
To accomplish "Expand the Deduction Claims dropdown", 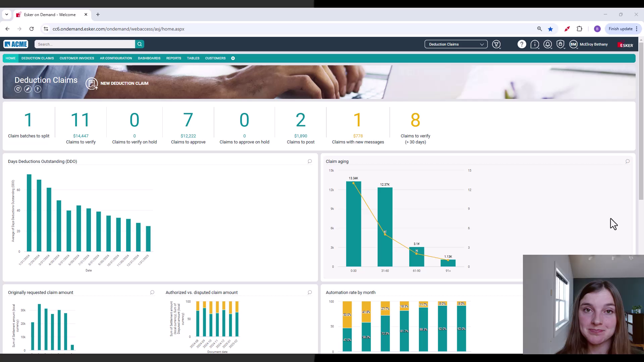I will point(456,44).
